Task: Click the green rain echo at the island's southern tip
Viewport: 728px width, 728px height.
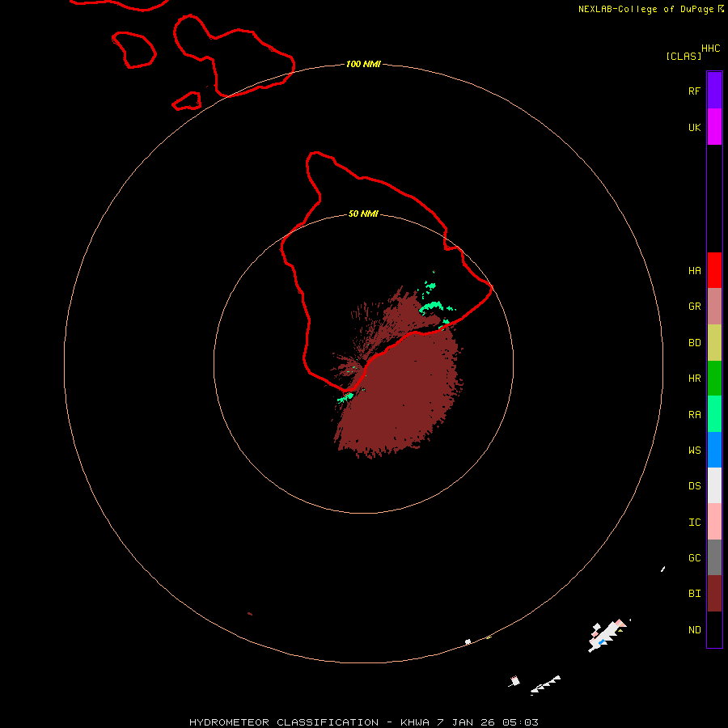Action: [345, 397]
